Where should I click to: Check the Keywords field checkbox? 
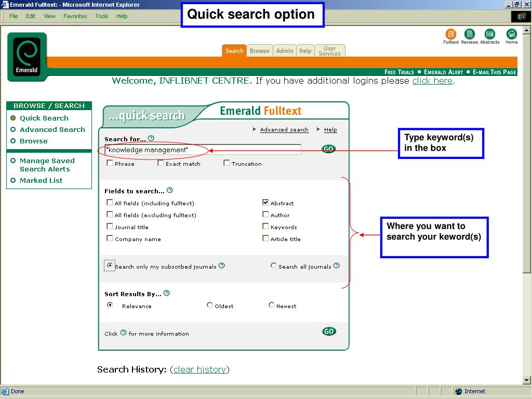265,227
